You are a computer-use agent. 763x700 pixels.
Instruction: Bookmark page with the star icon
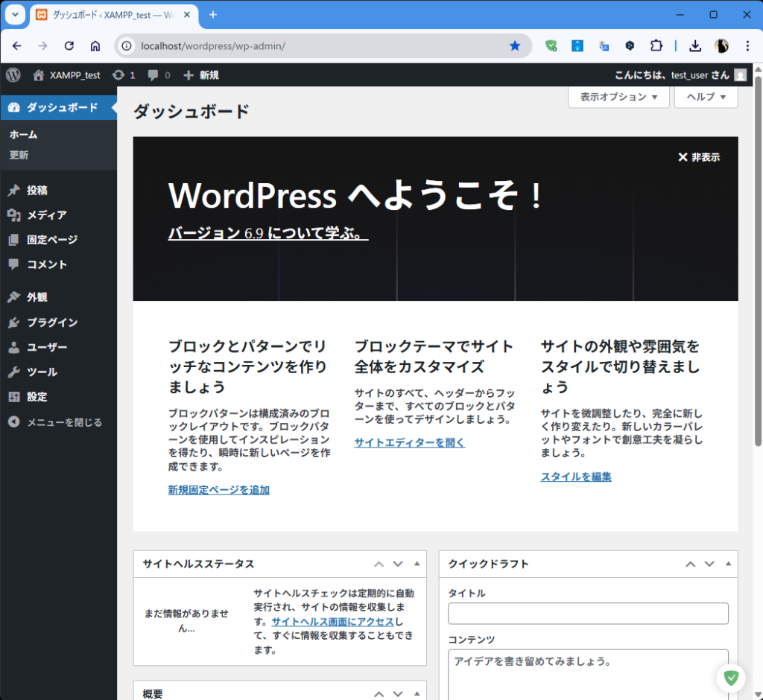point(515,46)
